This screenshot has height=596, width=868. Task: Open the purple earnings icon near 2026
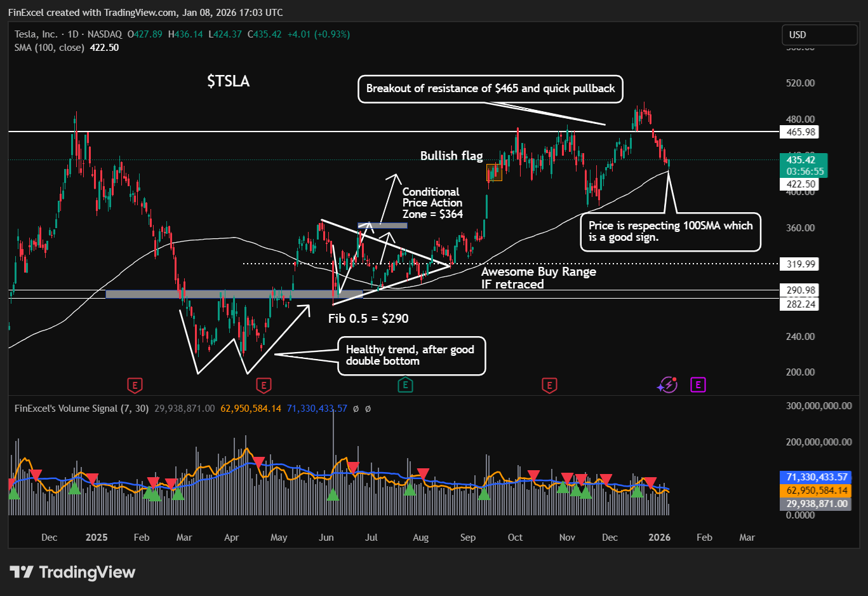[698, 384]
